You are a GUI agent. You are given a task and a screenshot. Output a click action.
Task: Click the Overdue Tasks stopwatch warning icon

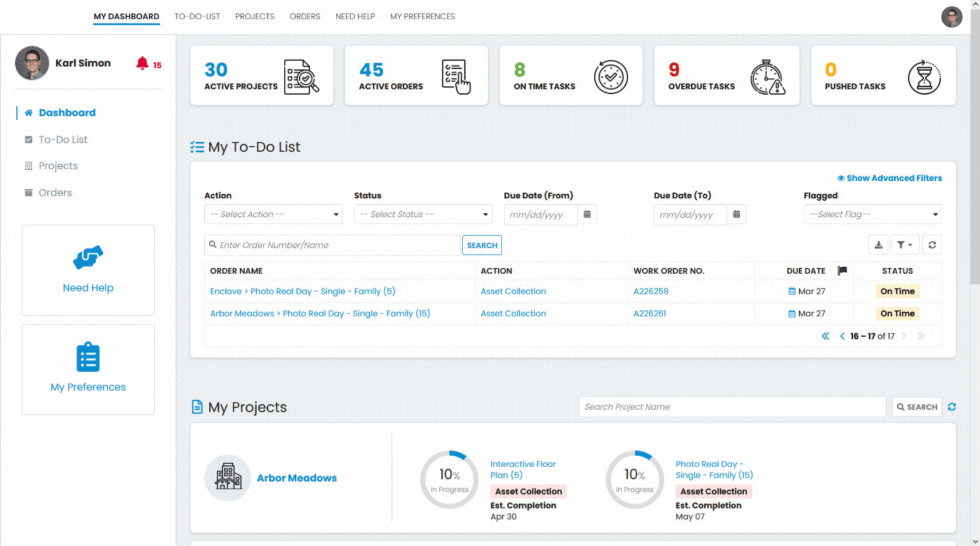(x=768, y=76)
